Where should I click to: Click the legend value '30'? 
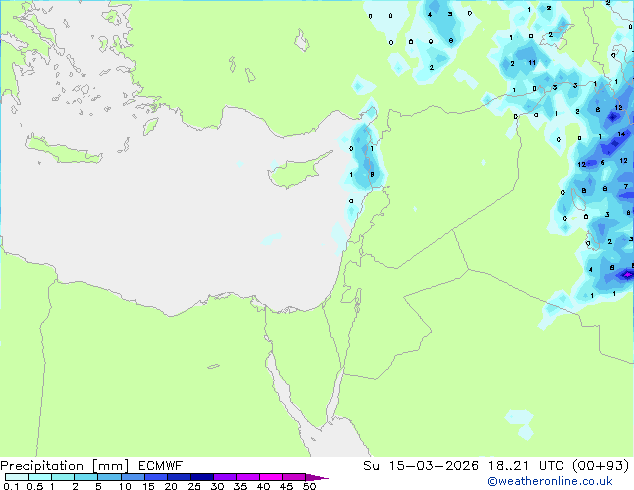[217, 486]
